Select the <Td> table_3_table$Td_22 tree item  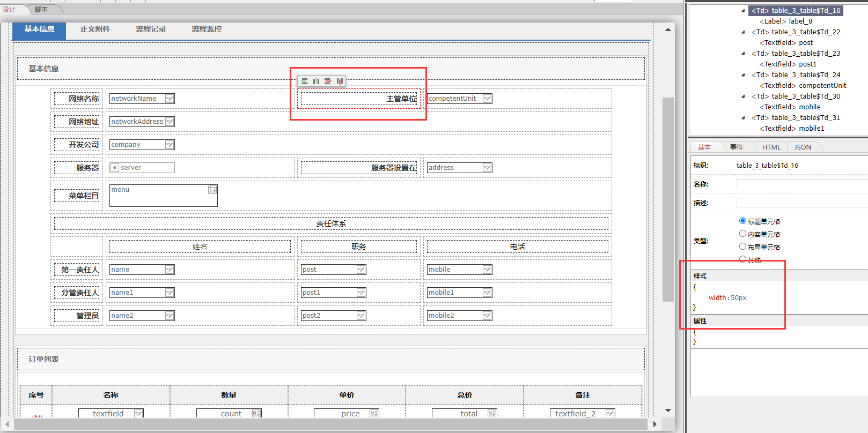point(796,32)
